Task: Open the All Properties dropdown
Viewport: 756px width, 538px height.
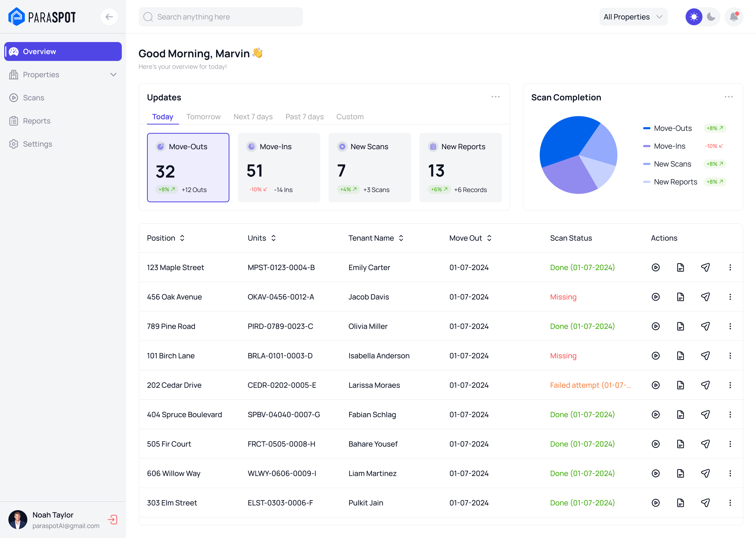Action: click(x=633, y=17)
